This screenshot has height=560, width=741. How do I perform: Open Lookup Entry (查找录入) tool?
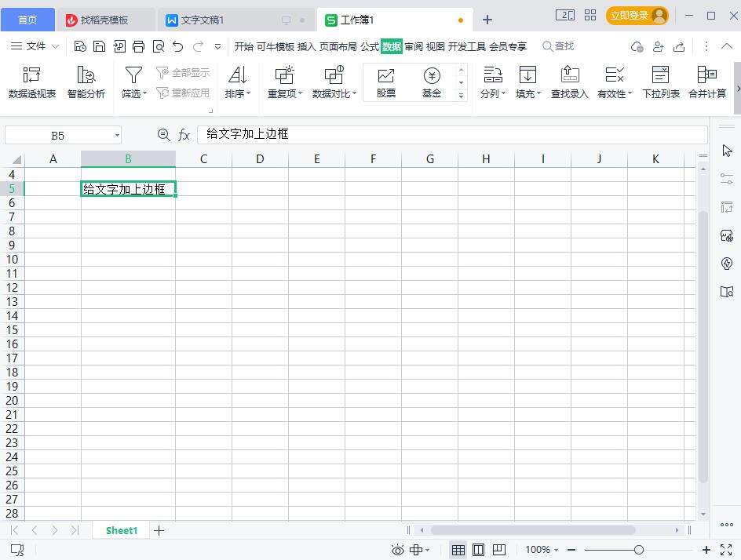569,82
